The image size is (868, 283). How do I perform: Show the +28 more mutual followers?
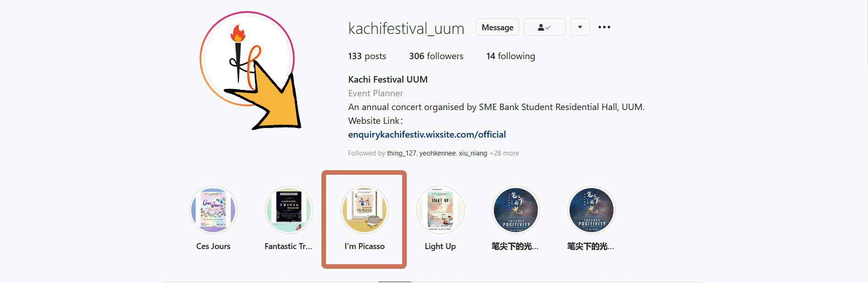(x=504, y=153)
